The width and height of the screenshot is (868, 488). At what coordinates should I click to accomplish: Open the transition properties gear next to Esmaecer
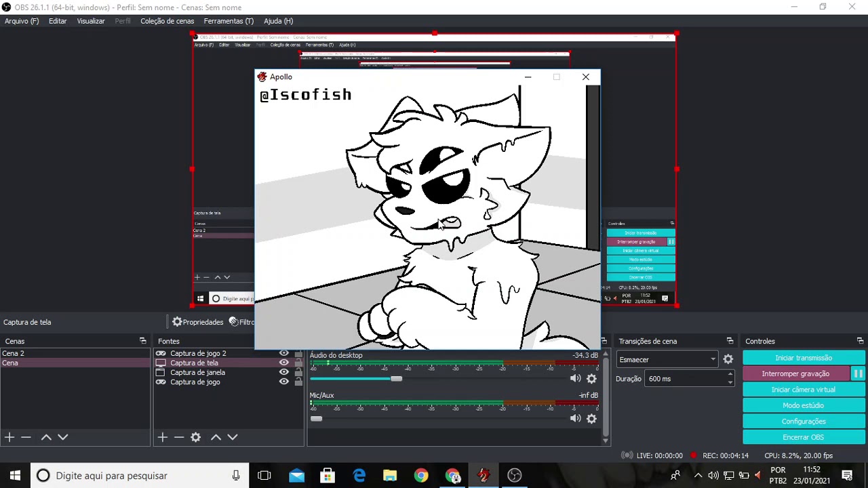point(728,359)
